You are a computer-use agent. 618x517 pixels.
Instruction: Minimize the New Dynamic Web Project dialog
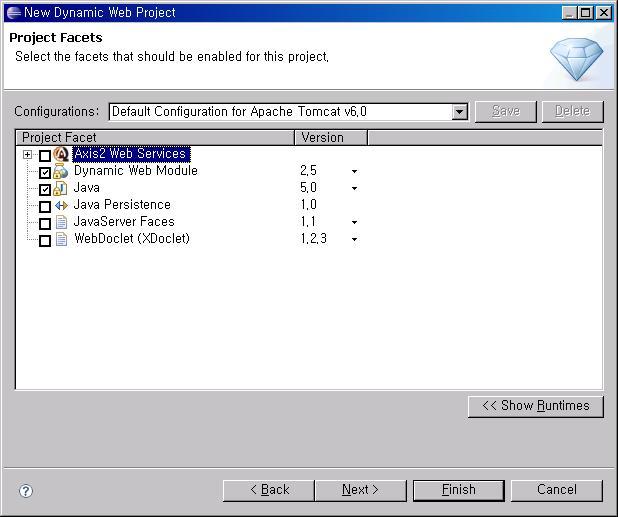tap(569, 13)
